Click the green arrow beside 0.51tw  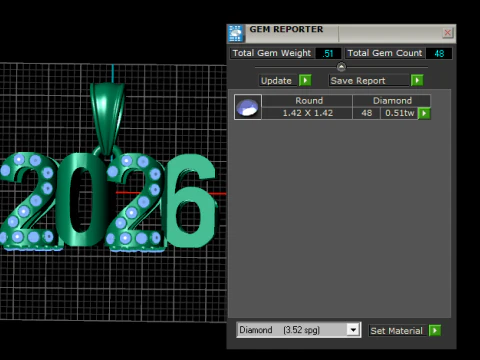tap(424, 113)
